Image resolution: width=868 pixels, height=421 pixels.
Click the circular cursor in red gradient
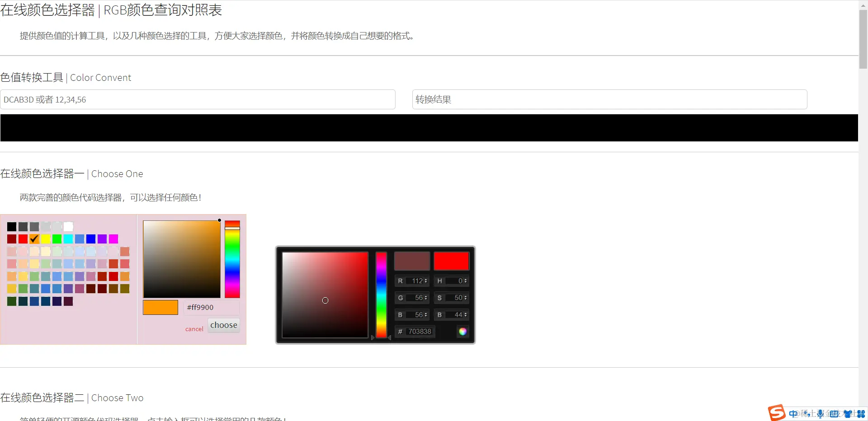point(325,300)
